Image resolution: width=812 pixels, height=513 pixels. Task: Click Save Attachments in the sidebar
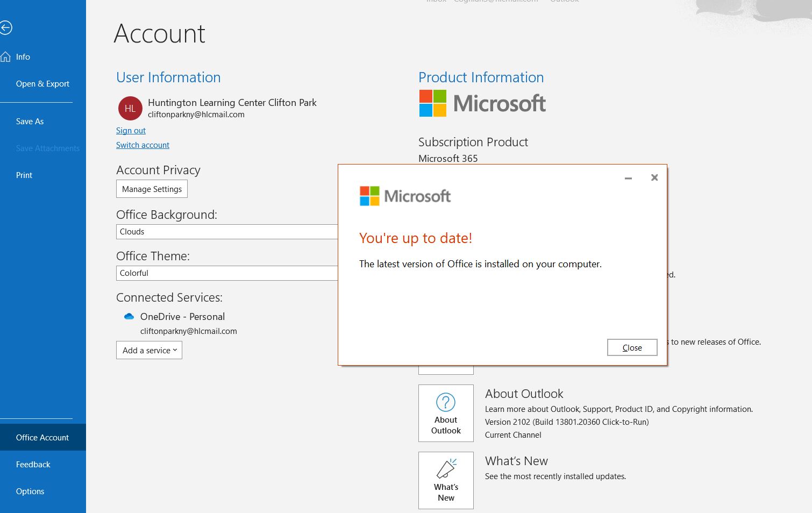(43, 148)
